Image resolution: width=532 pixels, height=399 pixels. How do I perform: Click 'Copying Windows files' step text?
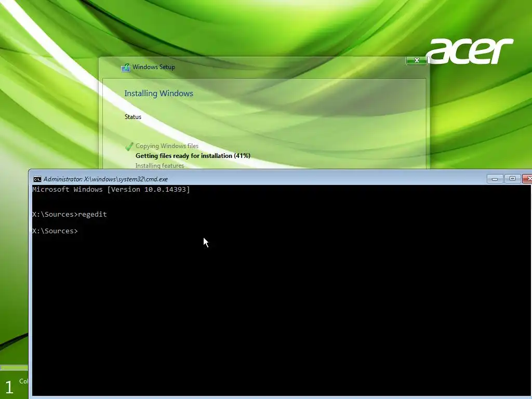point(167,146)
